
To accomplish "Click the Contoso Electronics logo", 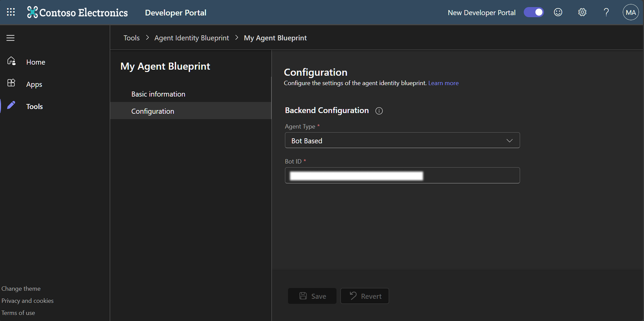I will (77, 12).
